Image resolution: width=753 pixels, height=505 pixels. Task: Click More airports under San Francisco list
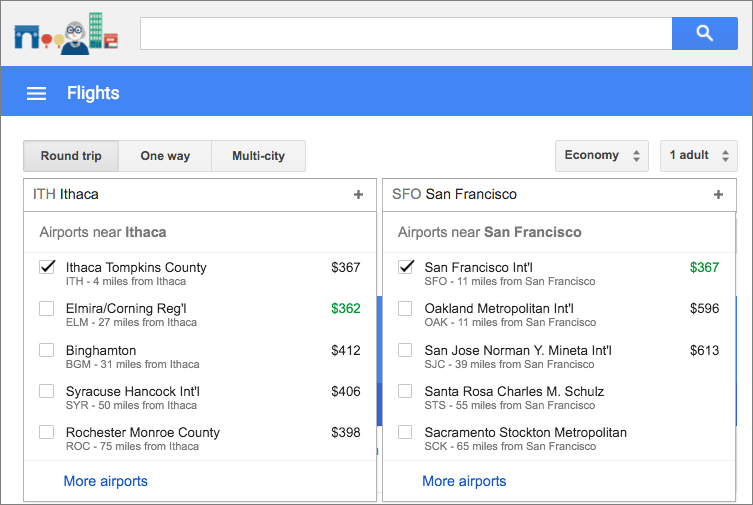(x=464, y=481)
